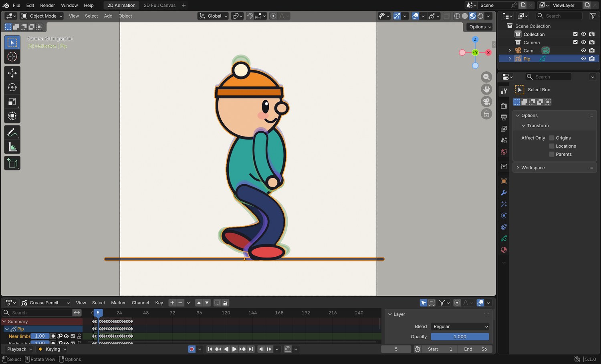
Task: Select the Annotate tool
Action: pyautogui.click(x=12, y=132)
